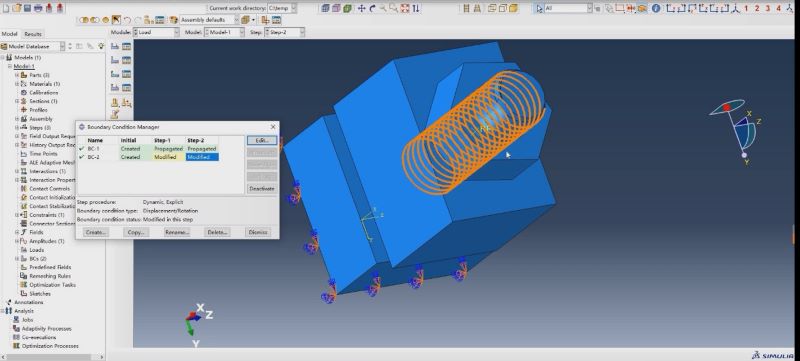Click the Delete... button
This screenshot has height=361, width=800.
point(217,232)
